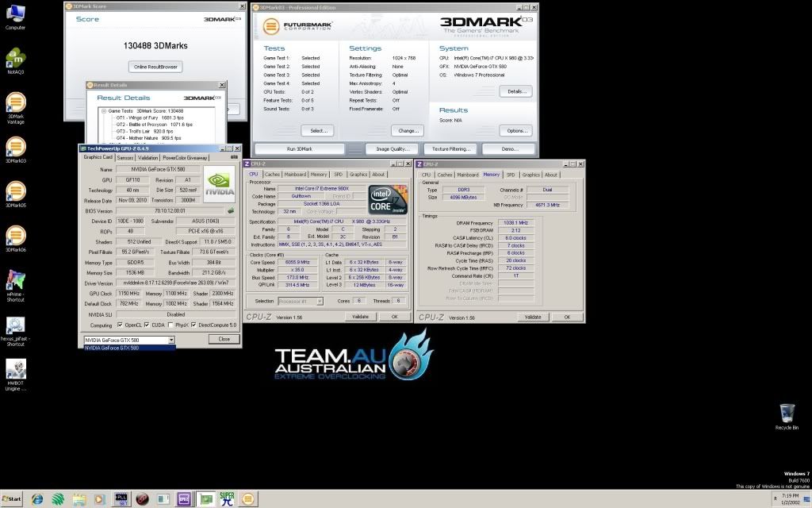Open the NotAQ3 desktop icon
This screenshot has width=812, height=508.
pyautogui.click(x=16, y=60)
